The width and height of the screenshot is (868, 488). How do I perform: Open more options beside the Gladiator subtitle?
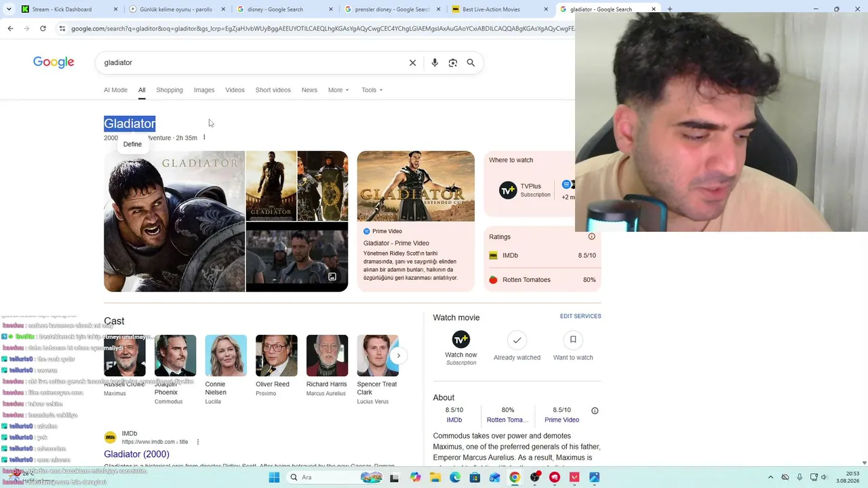coord(204,138)
